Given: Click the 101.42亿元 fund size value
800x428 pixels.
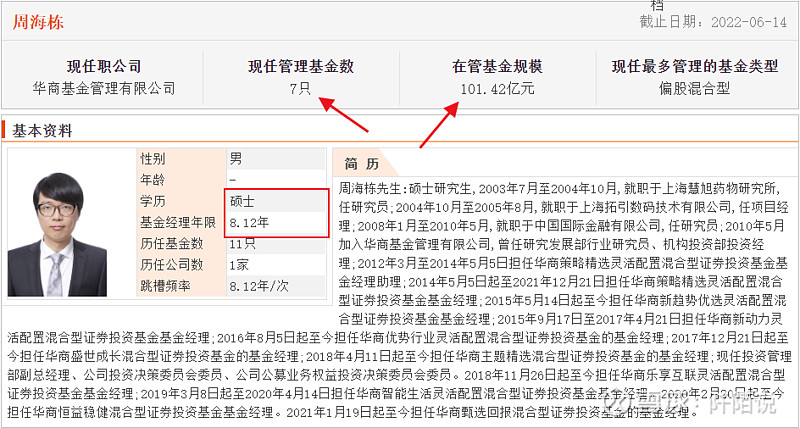Looking at the screenshot, I should 497,89.
